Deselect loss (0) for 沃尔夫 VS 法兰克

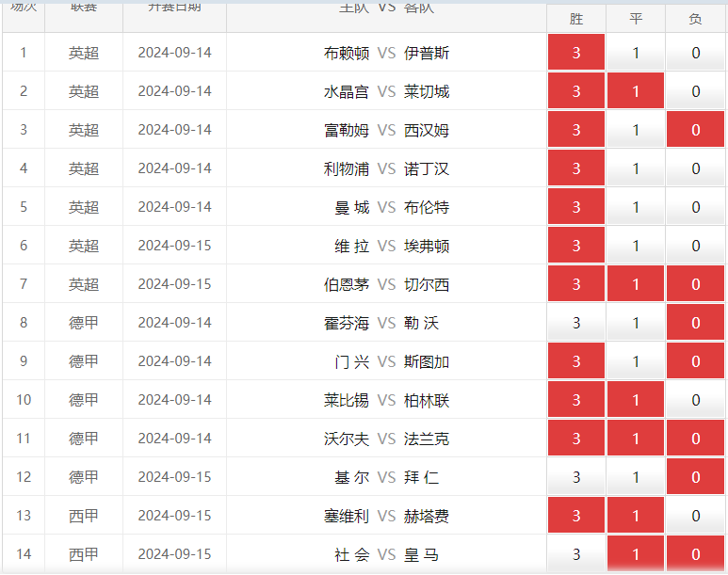695,438
